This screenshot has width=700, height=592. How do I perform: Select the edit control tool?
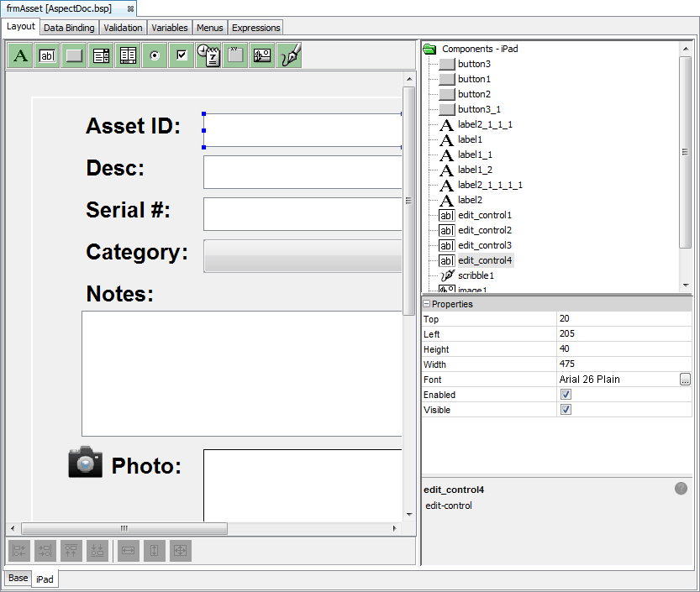pos(47,55)
